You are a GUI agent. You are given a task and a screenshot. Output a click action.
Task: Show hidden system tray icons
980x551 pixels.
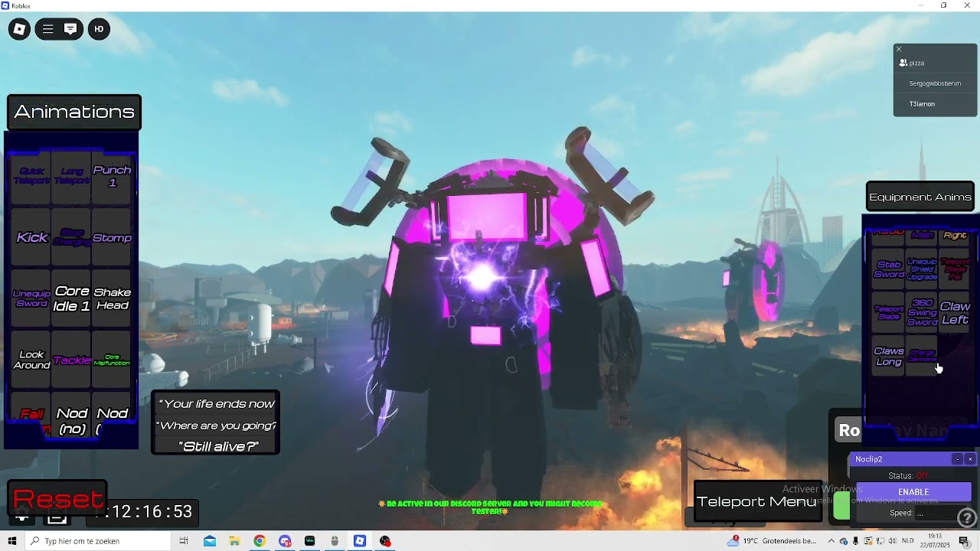coord(831,541)
